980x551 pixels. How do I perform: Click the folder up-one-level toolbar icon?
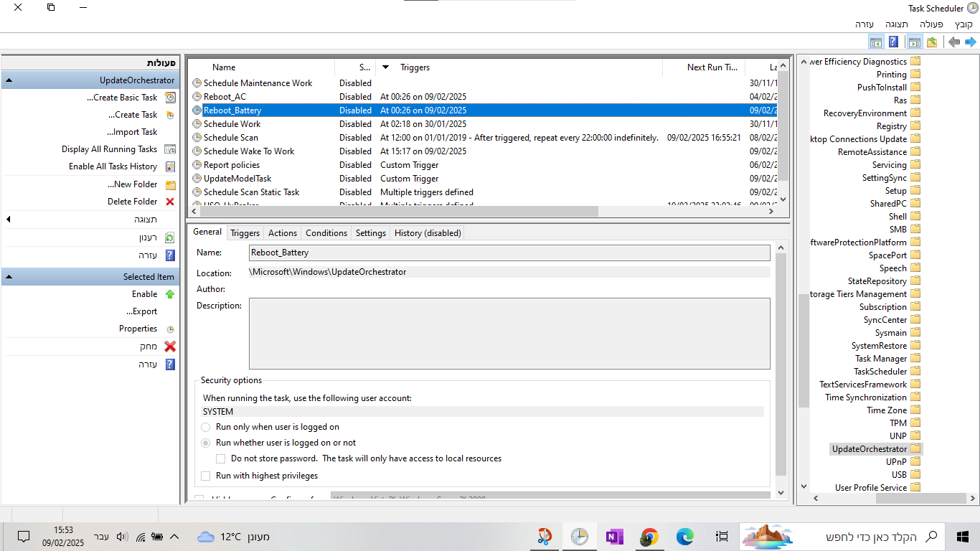[931, 42]
